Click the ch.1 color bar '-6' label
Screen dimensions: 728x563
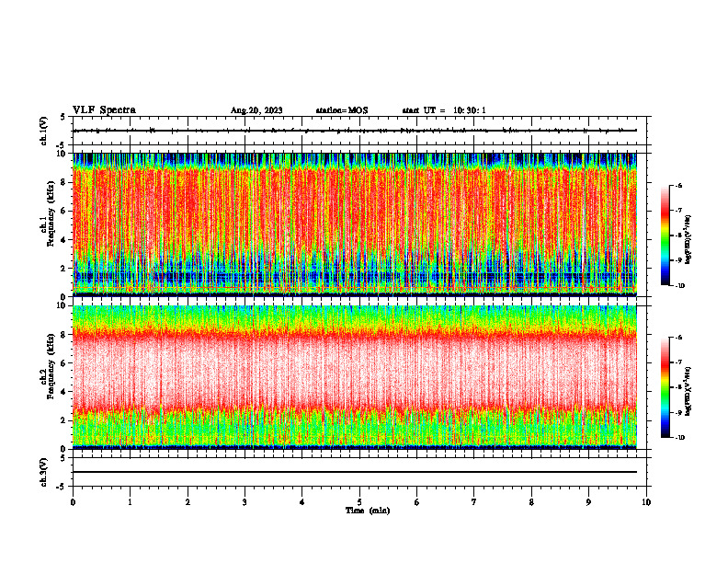(678, 185)
